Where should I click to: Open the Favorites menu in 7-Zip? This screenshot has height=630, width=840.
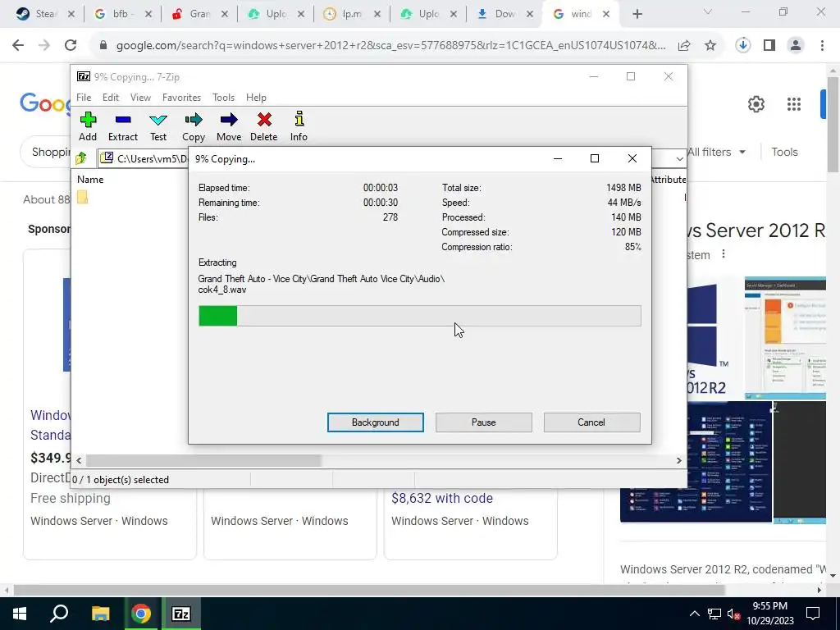[181, 98]
